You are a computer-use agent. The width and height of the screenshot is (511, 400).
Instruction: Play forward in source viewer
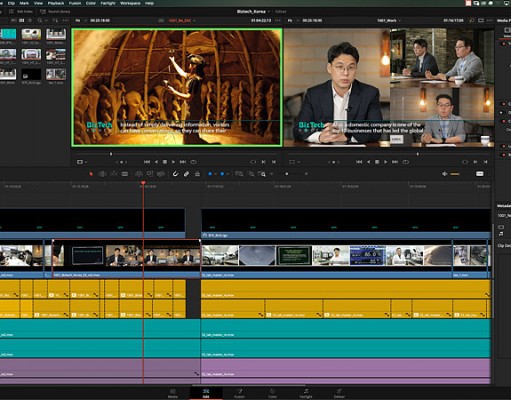(173, 162)
